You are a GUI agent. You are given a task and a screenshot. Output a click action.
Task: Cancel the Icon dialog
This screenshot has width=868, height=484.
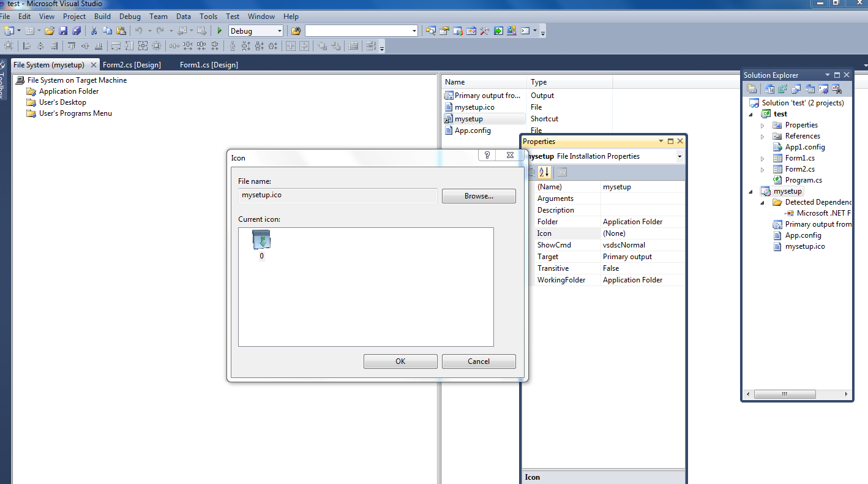pos(479,361)
